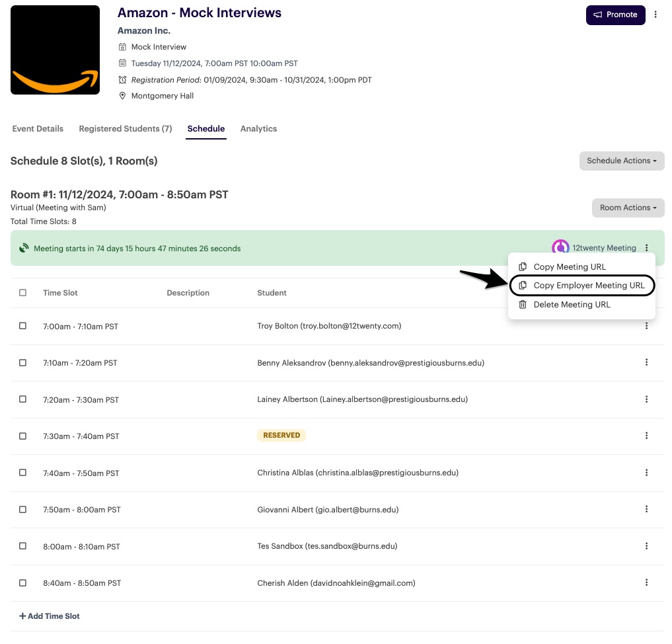
Task: Click the alarm clock icon for Registration Period
Action: click(x=122, y=80)
